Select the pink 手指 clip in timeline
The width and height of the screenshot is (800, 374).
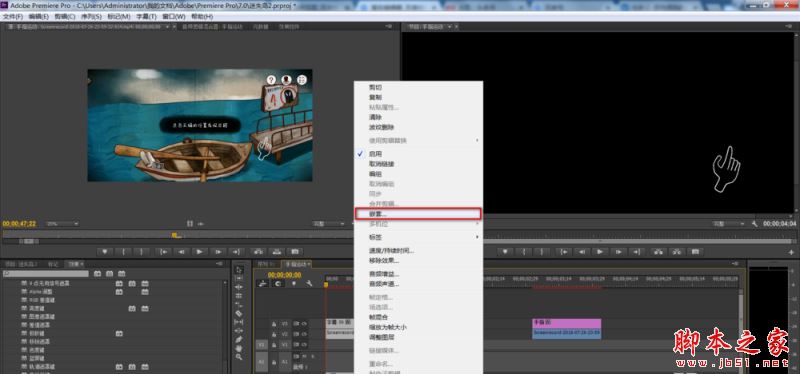click(566, 323)
